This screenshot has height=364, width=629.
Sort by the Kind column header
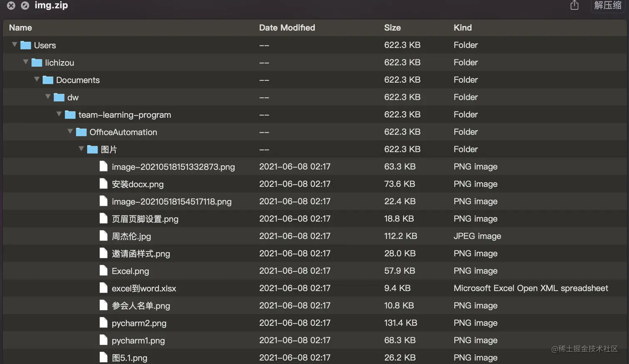[x=463, y=27]
